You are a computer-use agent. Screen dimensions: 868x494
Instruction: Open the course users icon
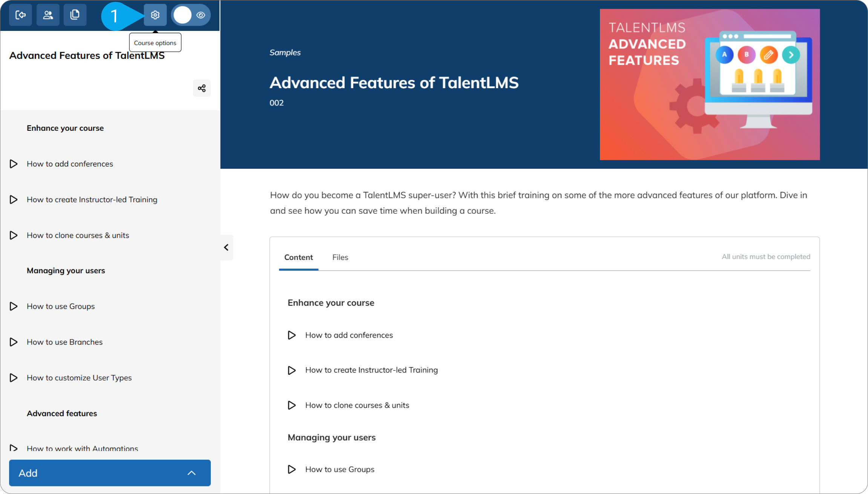click(x=48, y=15)
